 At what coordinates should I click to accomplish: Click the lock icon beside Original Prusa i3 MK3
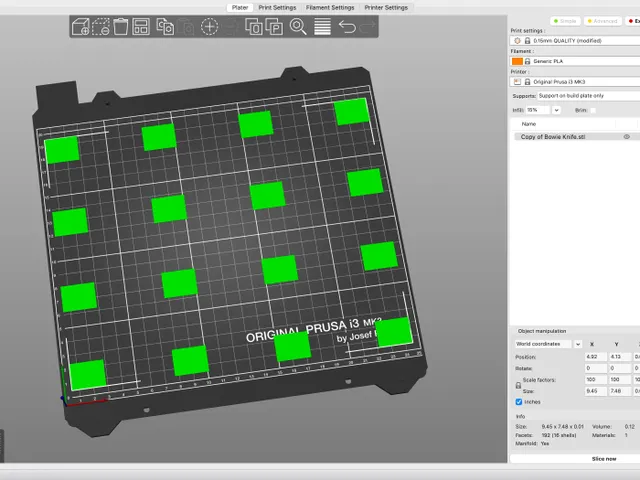(x=527, y=82)
